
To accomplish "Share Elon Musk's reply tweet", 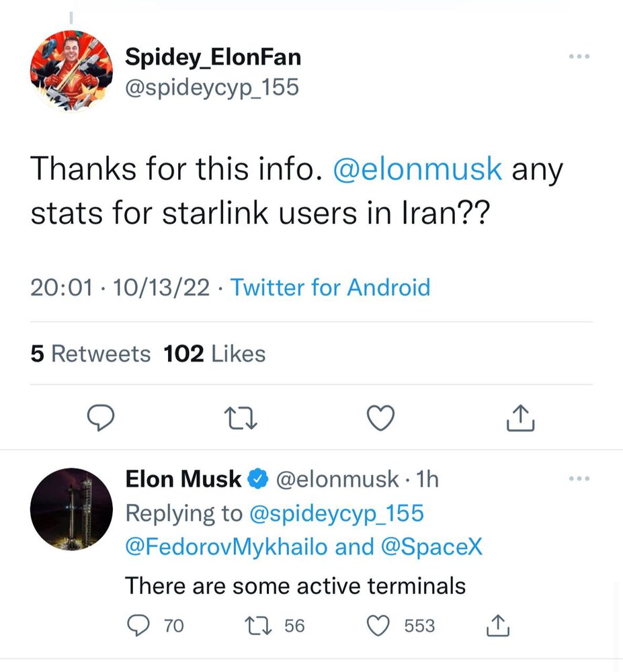I will (x=497, y=626).
